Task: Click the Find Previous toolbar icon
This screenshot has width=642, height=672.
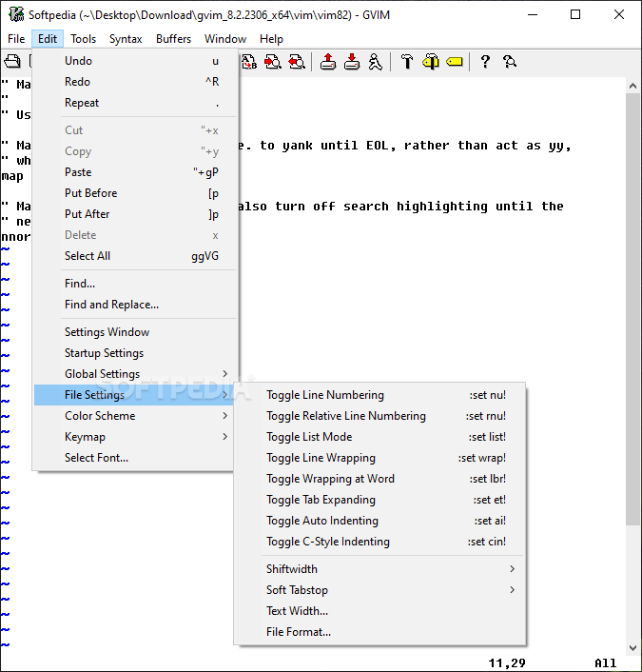Action: pyautogui.click(x=297, y=62)
